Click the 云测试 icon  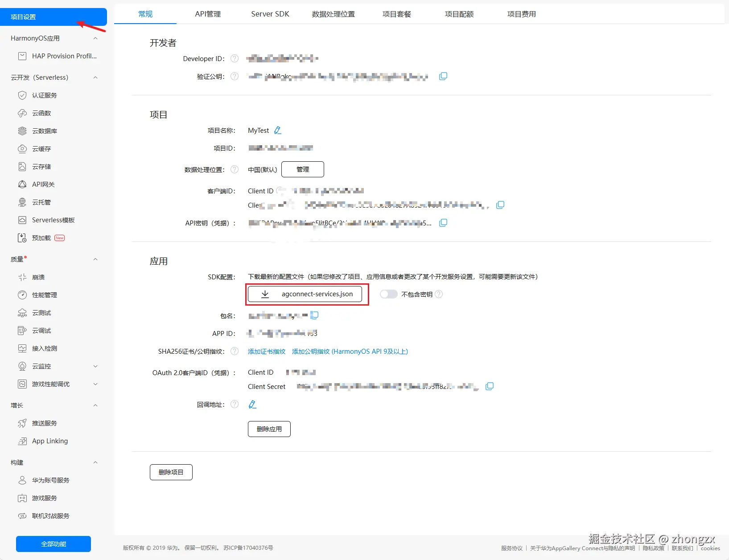click(22, 313)
